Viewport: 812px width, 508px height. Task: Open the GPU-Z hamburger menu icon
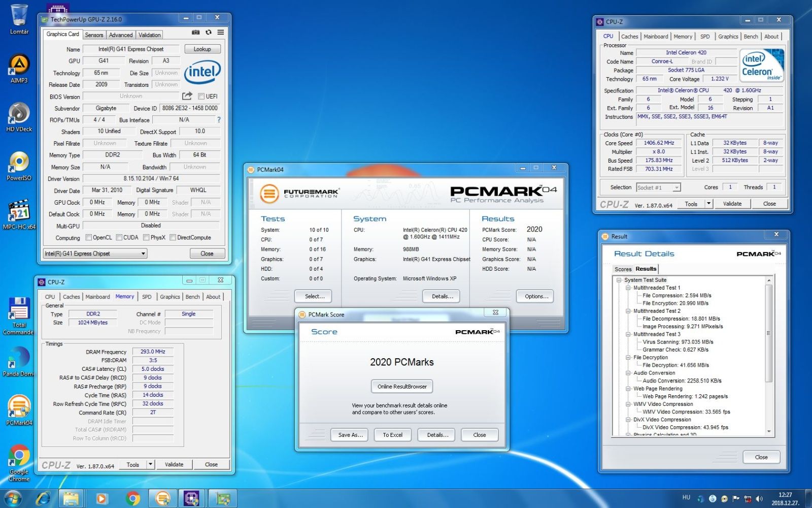click(221, 33)
